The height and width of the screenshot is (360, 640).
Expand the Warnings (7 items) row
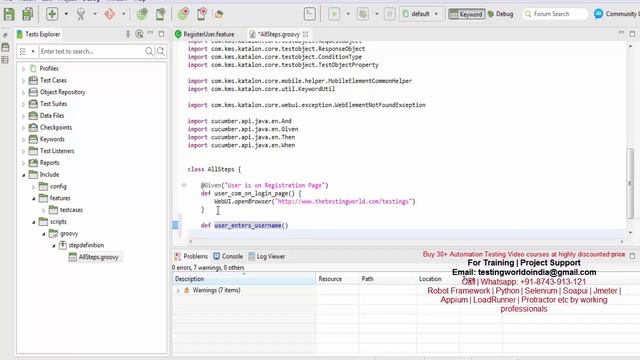(178, 291)
